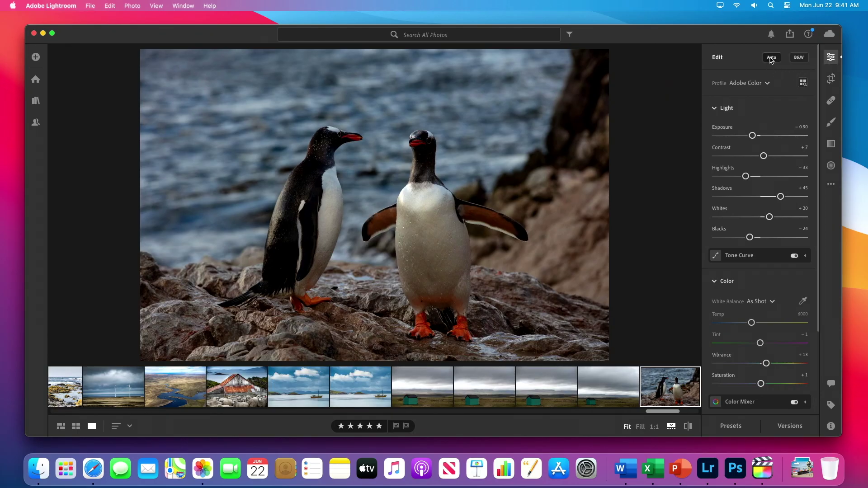Open the Info panel

[x=831, y=426]
